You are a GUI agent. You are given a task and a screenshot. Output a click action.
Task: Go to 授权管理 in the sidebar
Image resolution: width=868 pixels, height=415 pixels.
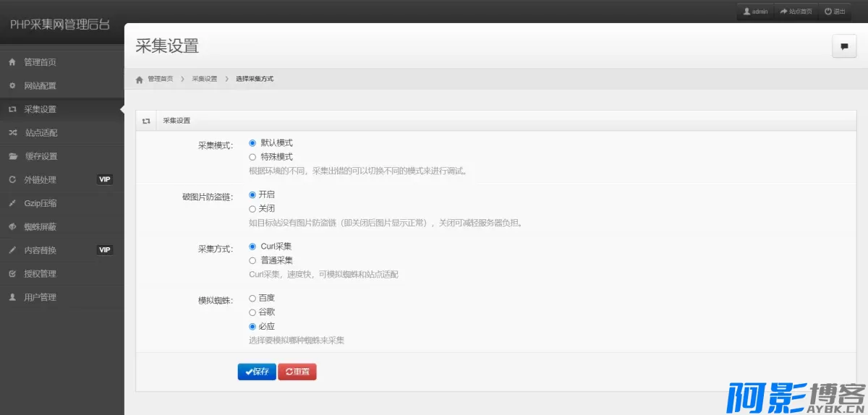click(x=40, y=274)
